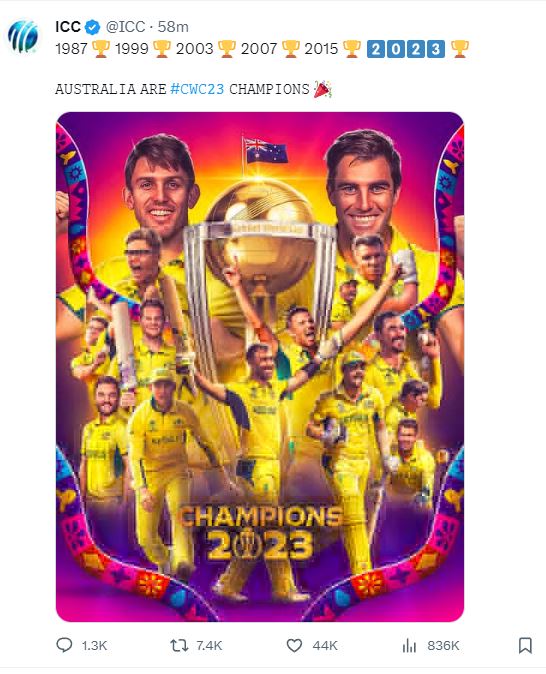Repost using the retweet icon
This screenshot has height=674, width=546.
pos(179,645)
